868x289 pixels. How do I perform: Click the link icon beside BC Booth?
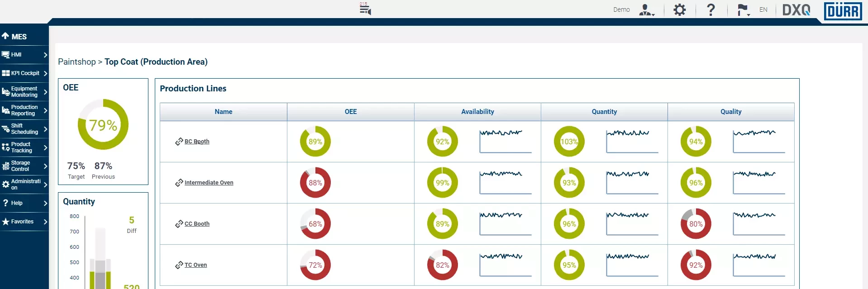179,142
